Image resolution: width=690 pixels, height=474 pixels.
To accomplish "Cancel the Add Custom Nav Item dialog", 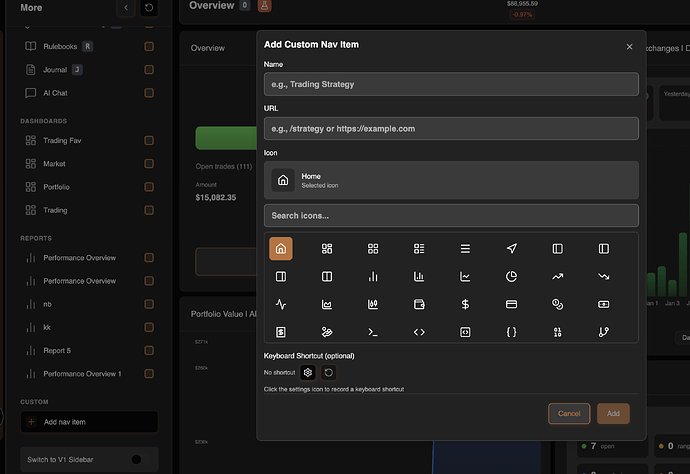I will coord(569,414).
